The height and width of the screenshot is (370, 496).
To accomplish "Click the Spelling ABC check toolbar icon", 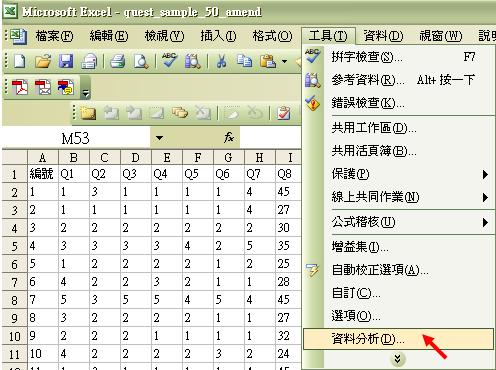I will [169, 61].
